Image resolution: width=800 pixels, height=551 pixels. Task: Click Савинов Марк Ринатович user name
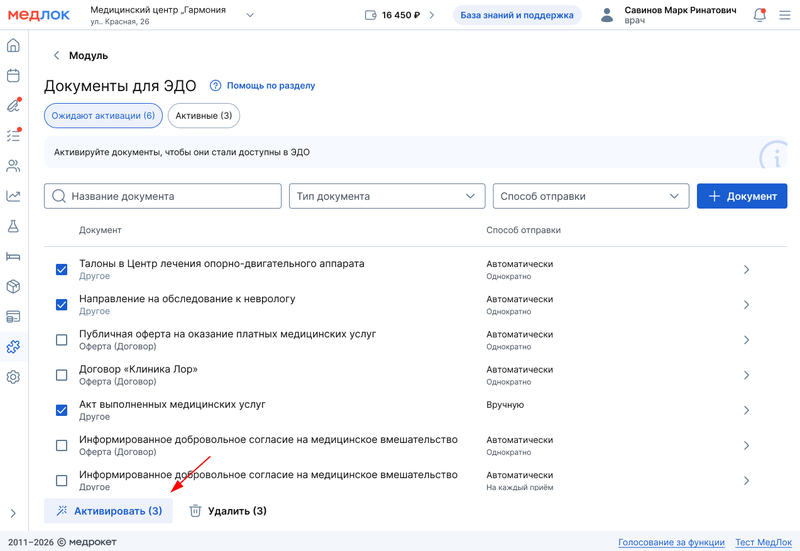(680, 10)
